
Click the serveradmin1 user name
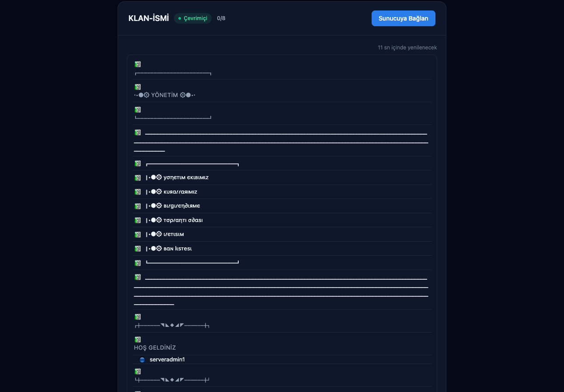(167, 360)
